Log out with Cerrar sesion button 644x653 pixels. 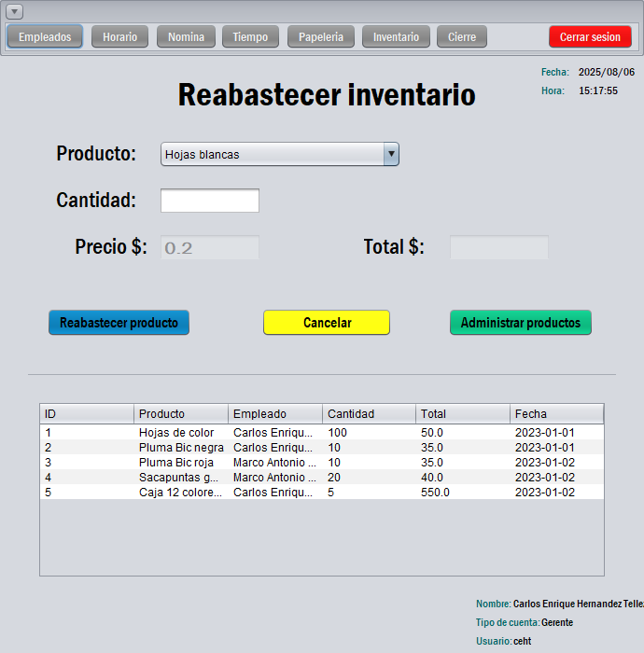[590, 36]
